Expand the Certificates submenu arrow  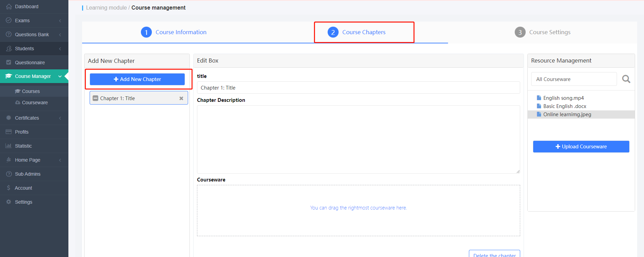click(60, 118)
